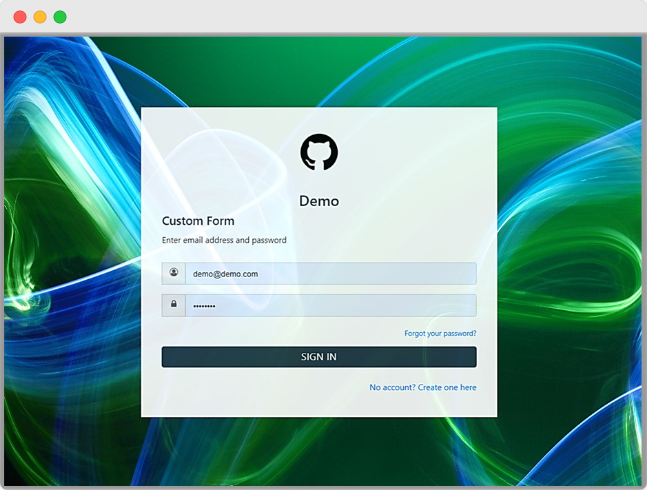Minimize the window with yellow button
647x490 pixels.
[x=40, y=17]
